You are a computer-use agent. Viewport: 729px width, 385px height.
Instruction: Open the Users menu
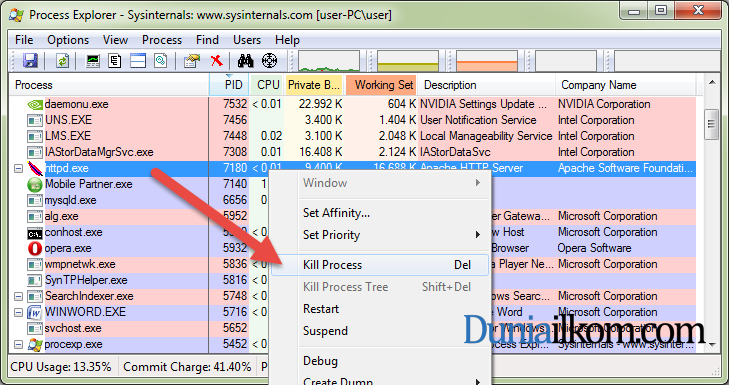click(x=247, y=40)
